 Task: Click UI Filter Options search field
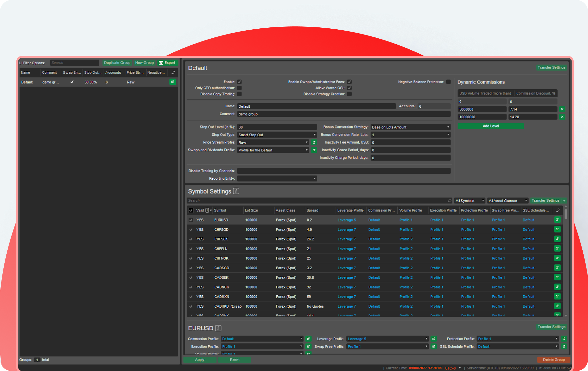click(74, 63)
